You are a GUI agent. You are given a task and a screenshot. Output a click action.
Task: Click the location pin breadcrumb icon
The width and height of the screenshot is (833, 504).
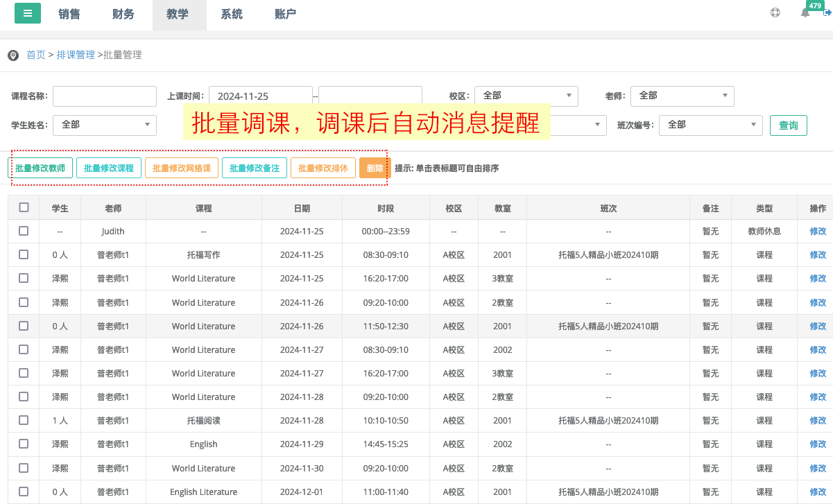click(x=12, y=55)
